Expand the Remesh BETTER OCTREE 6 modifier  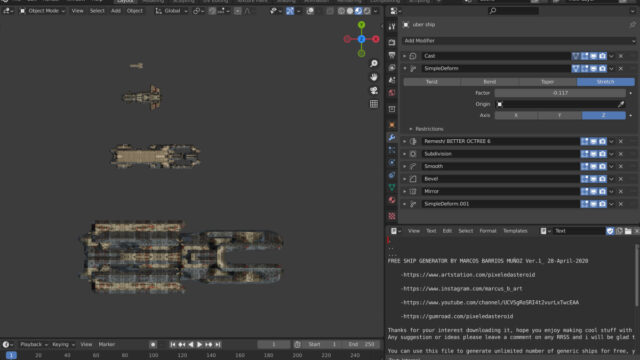(x=404, y=141)
